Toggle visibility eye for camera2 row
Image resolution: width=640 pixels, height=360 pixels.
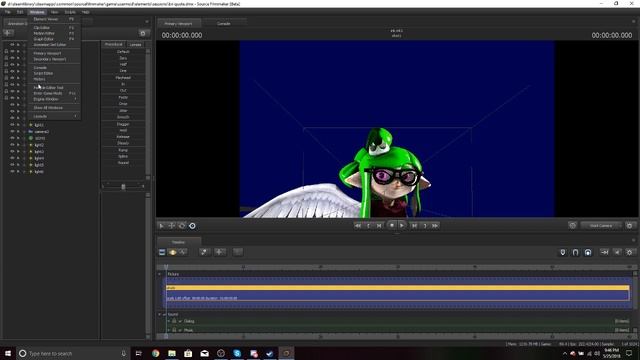click(12, 132)
